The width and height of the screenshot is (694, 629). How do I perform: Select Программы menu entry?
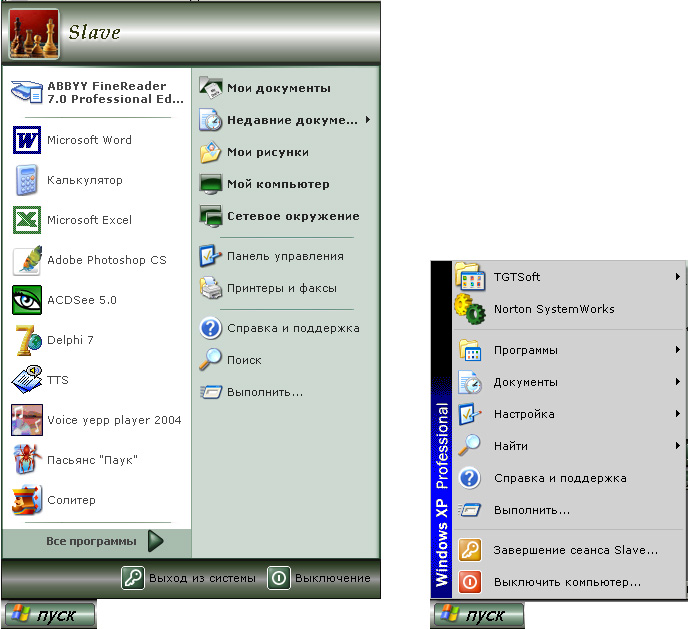[569, 350]
